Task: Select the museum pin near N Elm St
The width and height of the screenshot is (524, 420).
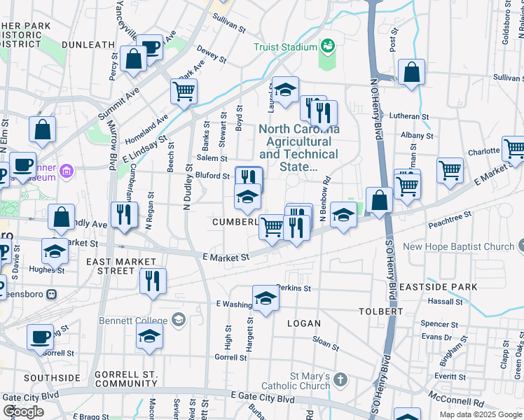Action: [x=67, y=171]
